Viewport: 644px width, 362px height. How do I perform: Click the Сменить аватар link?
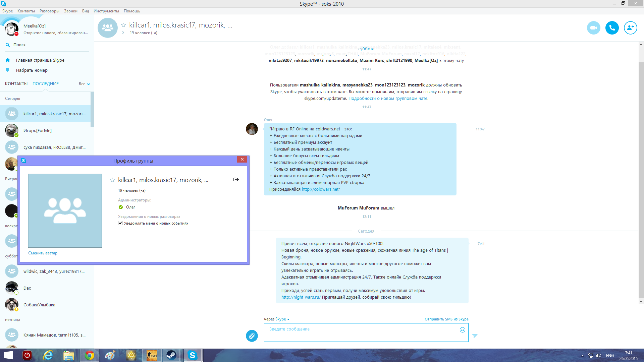tap(43, 253)
